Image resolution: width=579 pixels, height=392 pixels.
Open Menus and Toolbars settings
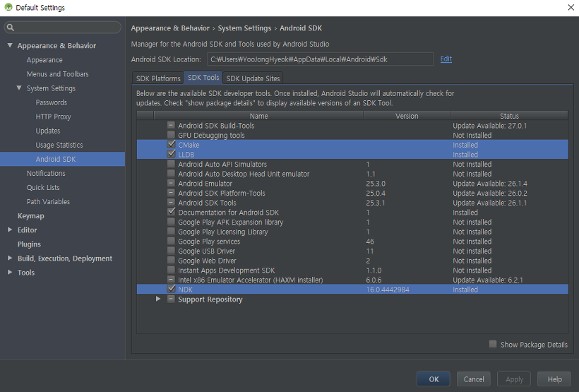click(58, 74)
